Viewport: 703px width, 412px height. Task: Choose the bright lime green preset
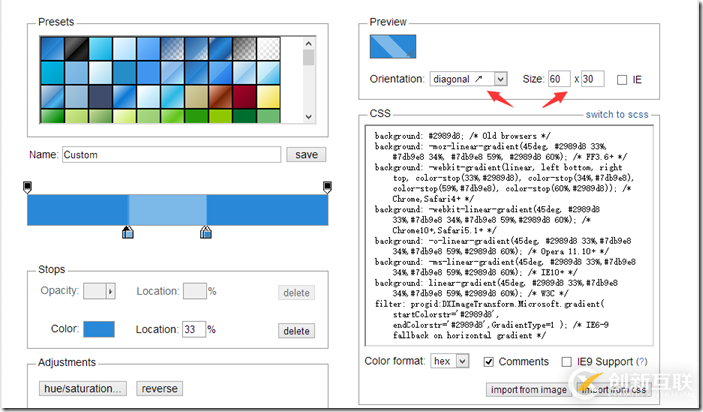221,116
